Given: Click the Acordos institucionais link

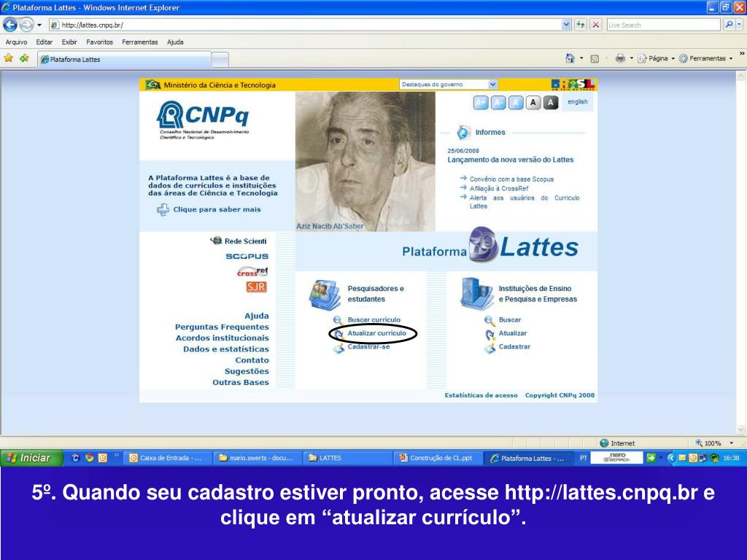Looking at the screenshot, I should [x=222, y=338].
